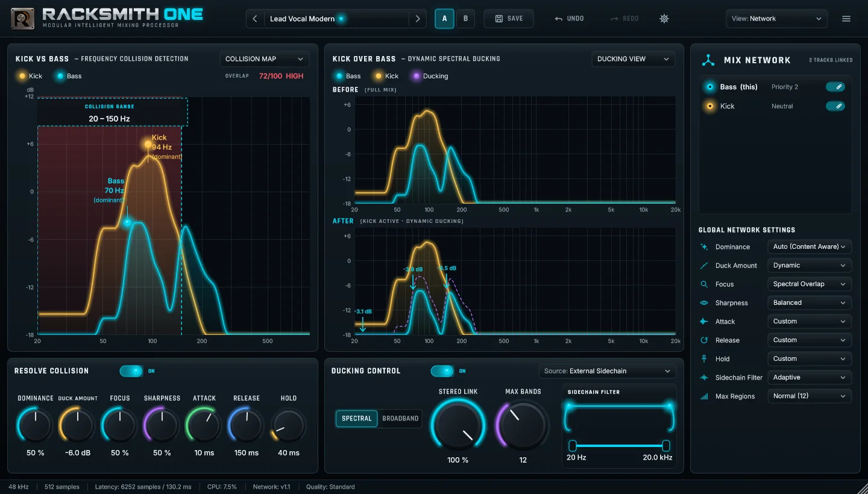Open the View: Network dropdown

(776, 19)
